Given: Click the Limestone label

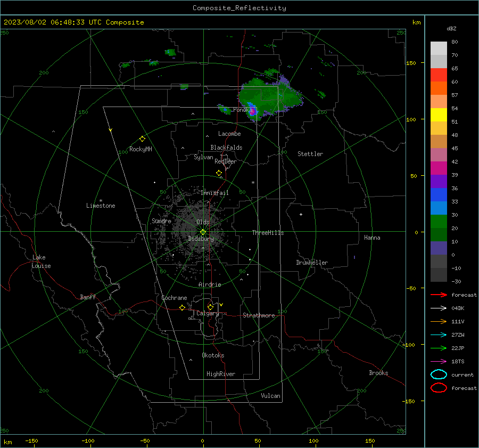Looking at the screenshot, I should pyautogui.click(x=101, y=206).
